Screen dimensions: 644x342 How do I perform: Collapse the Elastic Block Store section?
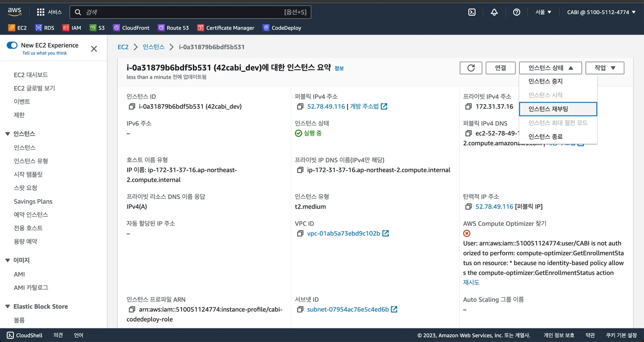tap(8, 307)
